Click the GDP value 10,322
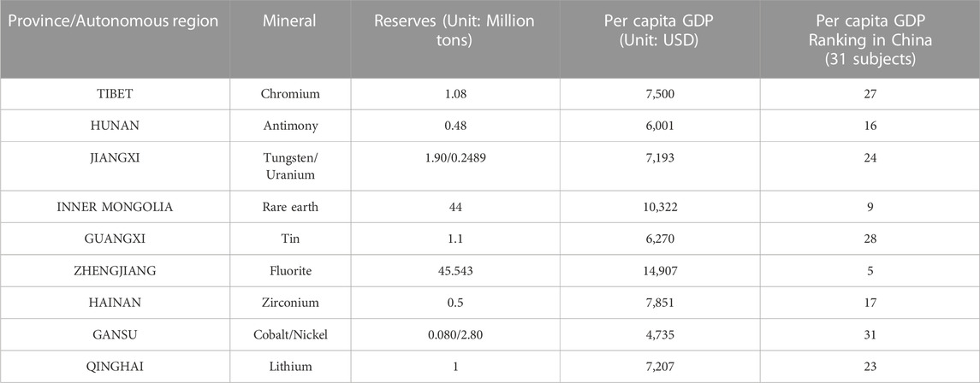This screenshot has width=980, height=383. pyautogui.click(x=659, y=207)
